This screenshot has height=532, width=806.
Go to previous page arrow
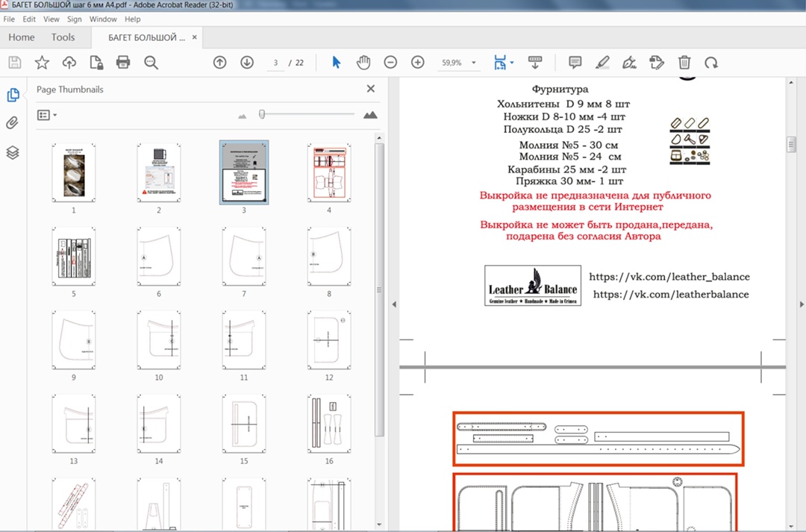click(219, 63)
